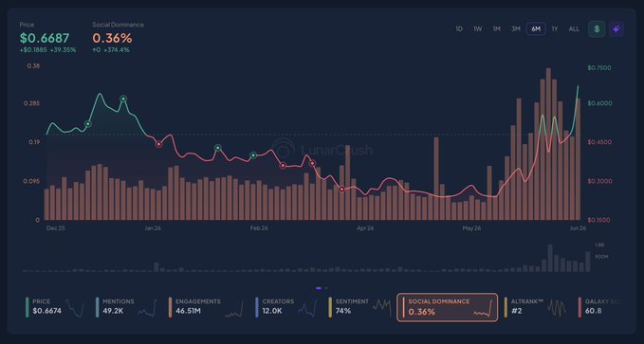This screenshot has height=344, width=644.
Task: Select the 1Y time range
Action: coord(555,29)
